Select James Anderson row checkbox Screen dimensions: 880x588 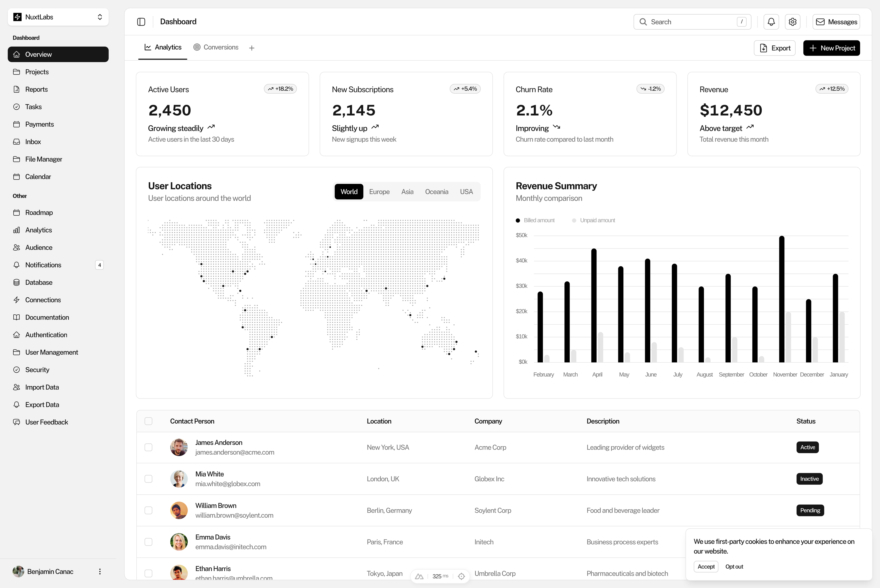pyautogui.click(x=148, y=447)
